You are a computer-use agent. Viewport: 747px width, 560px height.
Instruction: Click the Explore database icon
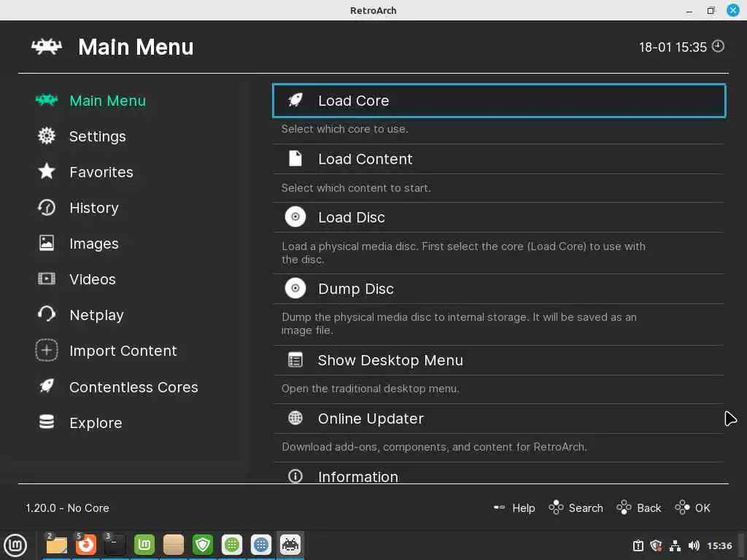point(47,422)
